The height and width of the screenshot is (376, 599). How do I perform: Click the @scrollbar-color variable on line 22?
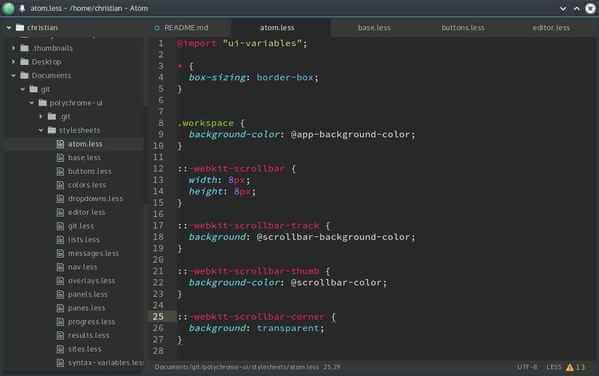(336, 283)
